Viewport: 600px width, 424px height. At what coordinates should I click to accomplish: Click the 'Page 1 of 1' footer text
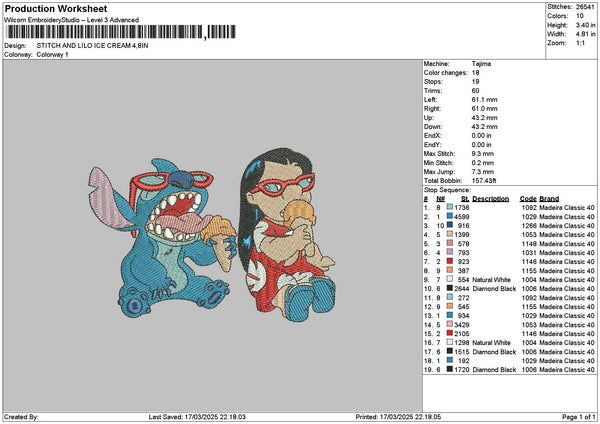(579, 417)
